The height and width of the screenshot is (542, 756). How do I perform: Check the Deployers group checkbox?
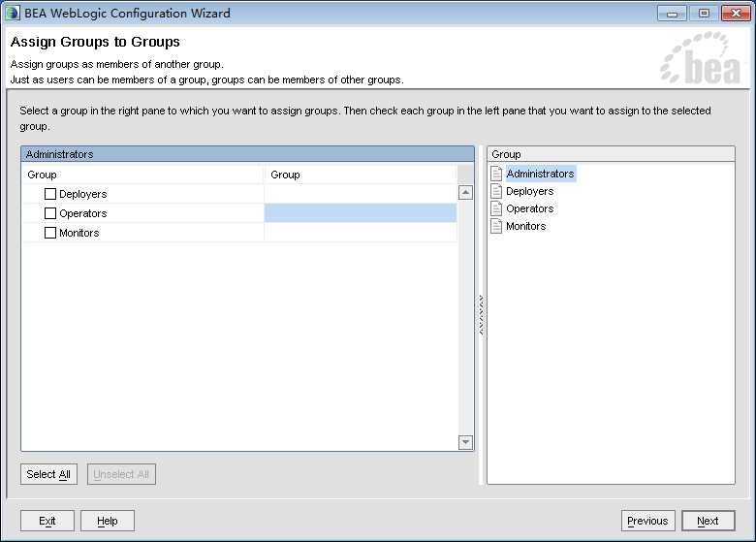tap(50, 194)
